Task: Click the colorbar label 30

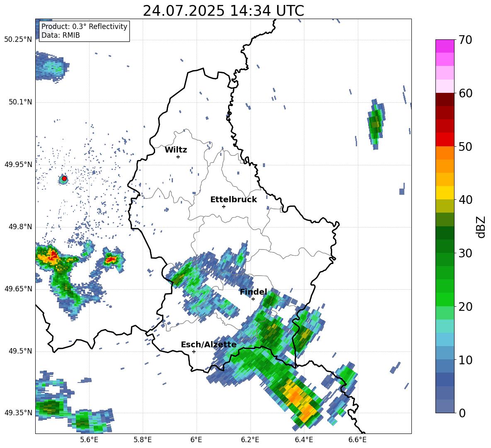Action: click(465, 253)
